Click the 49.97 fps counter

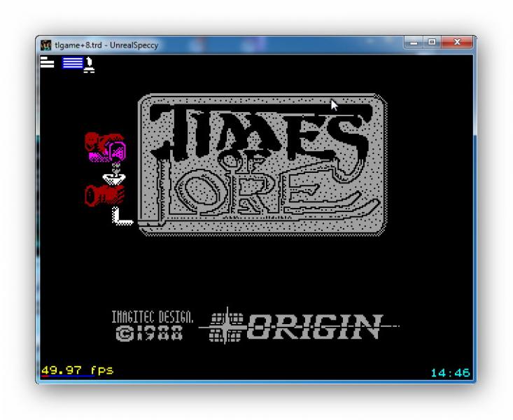[77, 370]
